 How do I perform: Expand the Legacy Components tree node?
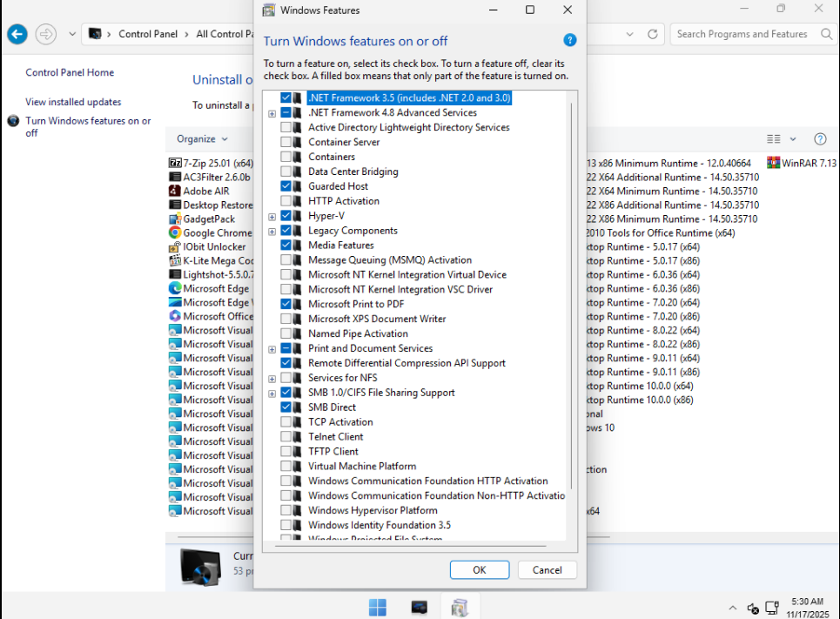click(x=272, y=231)
